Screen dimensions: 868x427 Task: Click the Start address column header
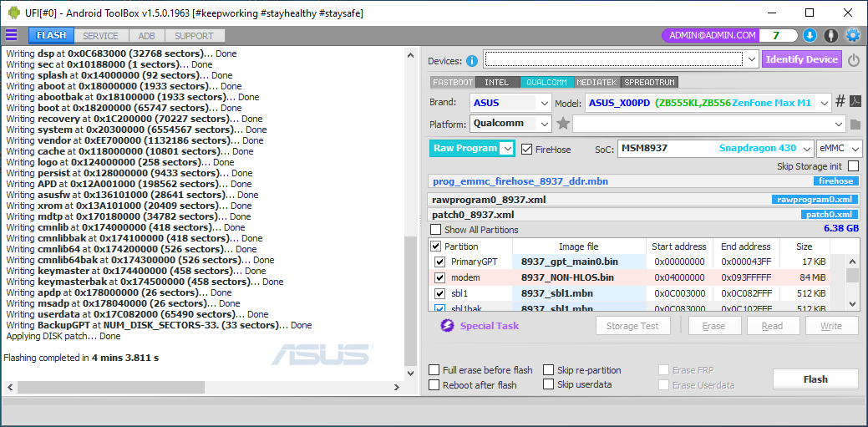679,247
